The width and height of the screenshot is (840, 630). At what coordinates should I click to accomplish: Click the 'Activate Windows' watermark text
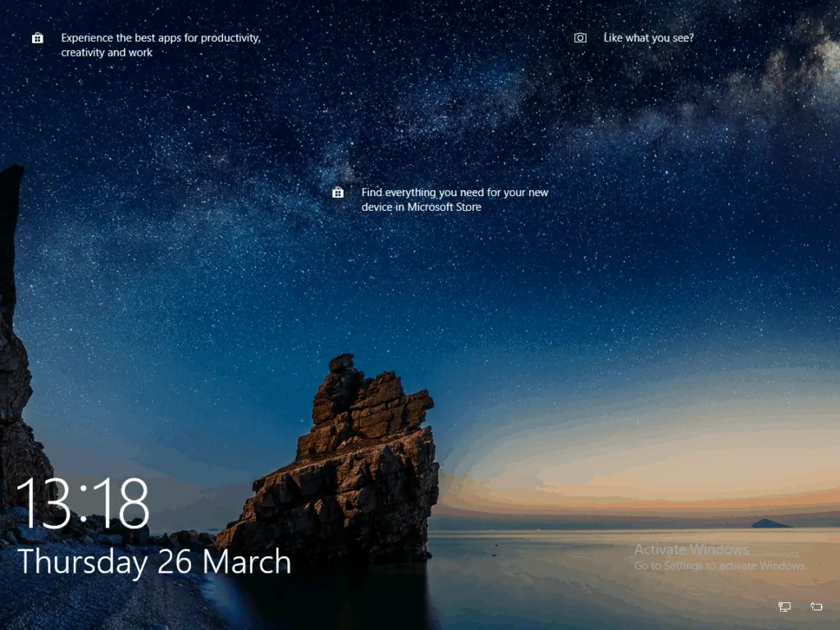692,549
